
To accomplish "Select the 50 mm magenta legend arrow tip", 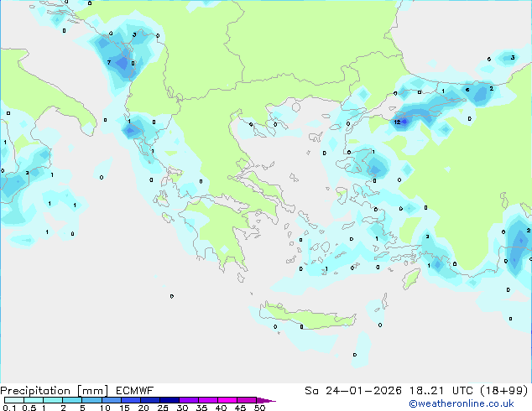I will point(271,401).
